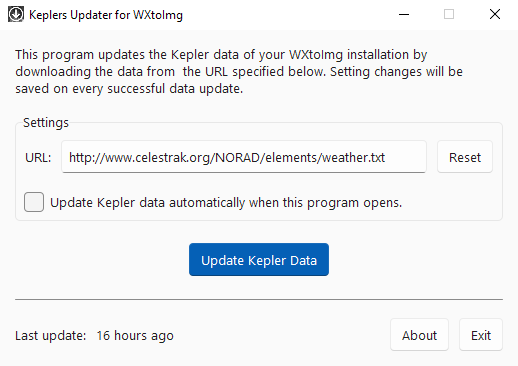
Task: Exit the program via Exit button
Action: click(x=481, y=335)
